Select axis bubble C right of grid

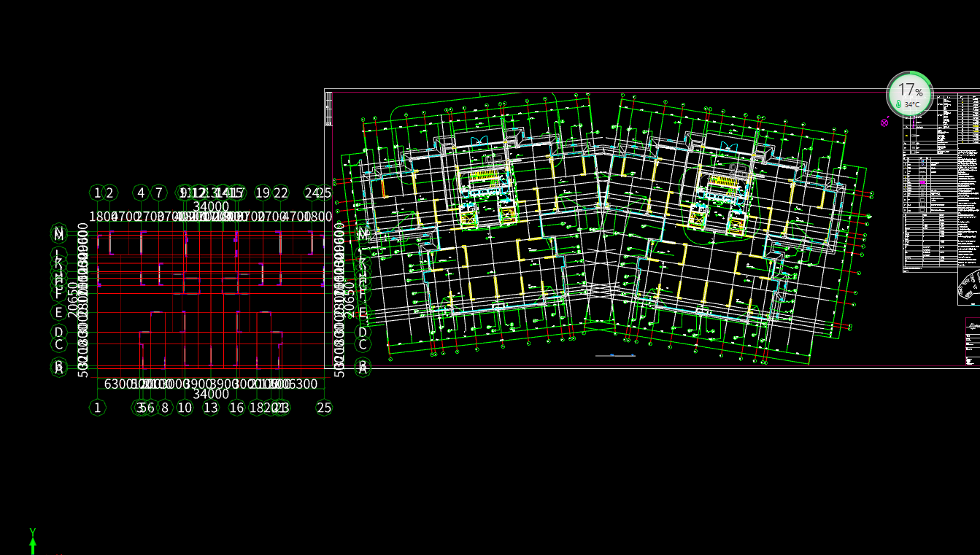point(363,344)
